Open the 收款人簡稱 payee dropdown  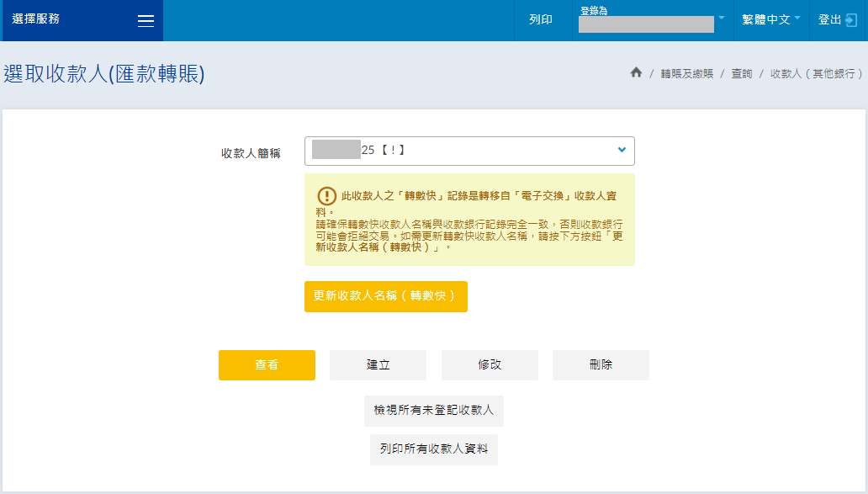click(x=469, y=151)
